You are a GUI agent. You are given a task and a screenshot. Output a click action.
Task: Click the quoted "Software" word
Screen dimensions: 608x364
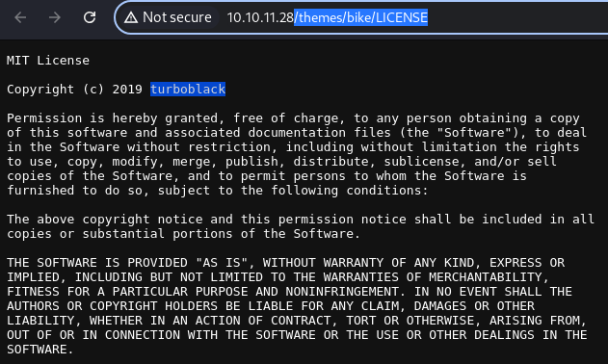[477, 133]
